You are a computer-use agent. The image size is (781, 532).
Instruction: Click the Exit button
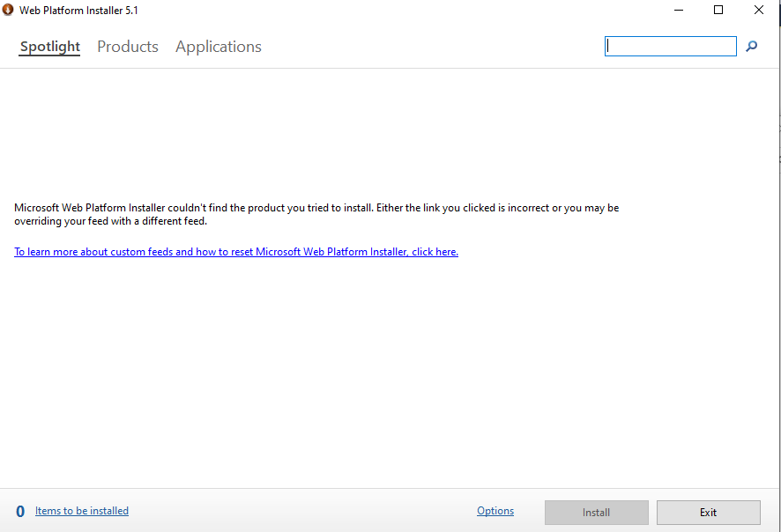(x=709, y=512)
